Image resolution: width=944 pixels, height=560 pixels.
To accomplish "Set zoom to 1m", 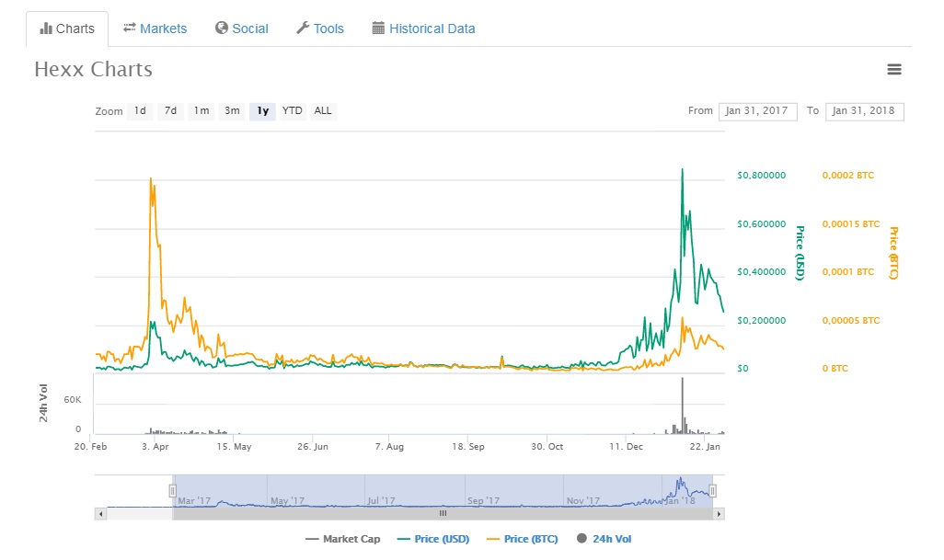I will [x=201, y=110].
